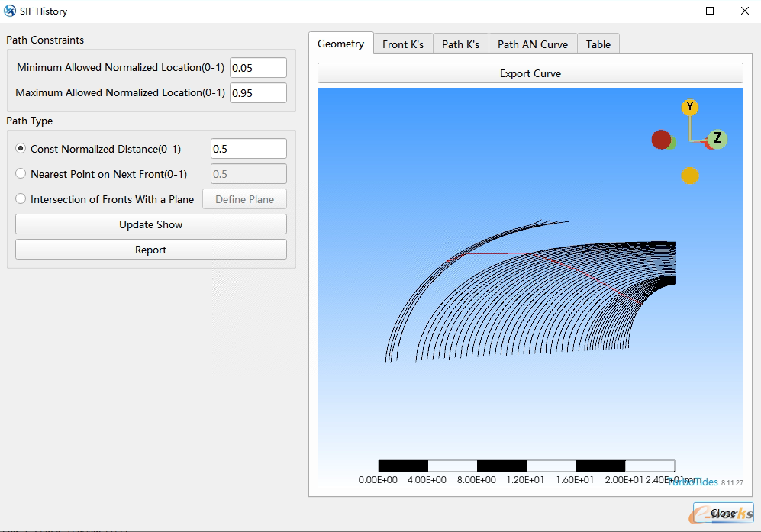Screen dimensions: 761x532
Task: Click the Export Curve button
Action: click(x=530, y=73)
